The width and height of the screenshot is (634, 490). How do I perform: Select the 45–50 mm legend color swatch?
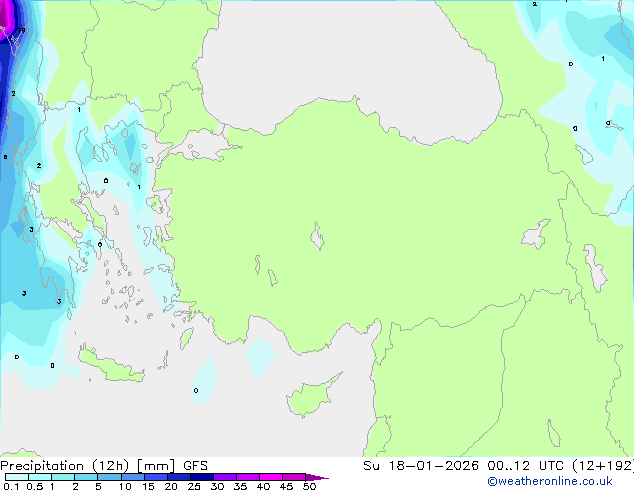coord(294,477)
